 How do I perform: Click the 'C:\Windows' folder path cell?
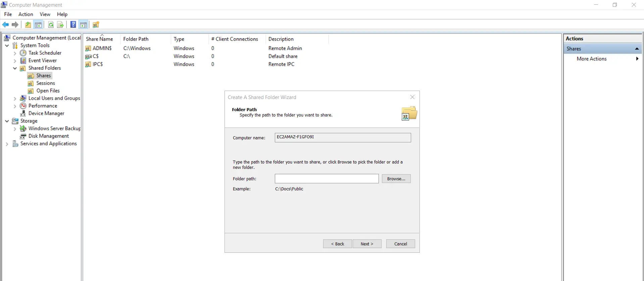137,48
